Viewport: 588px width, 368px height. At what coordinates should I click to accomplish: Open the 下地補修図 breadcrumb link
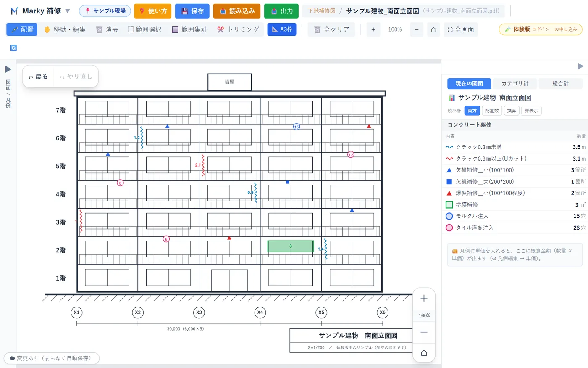[x=322, y=11]
